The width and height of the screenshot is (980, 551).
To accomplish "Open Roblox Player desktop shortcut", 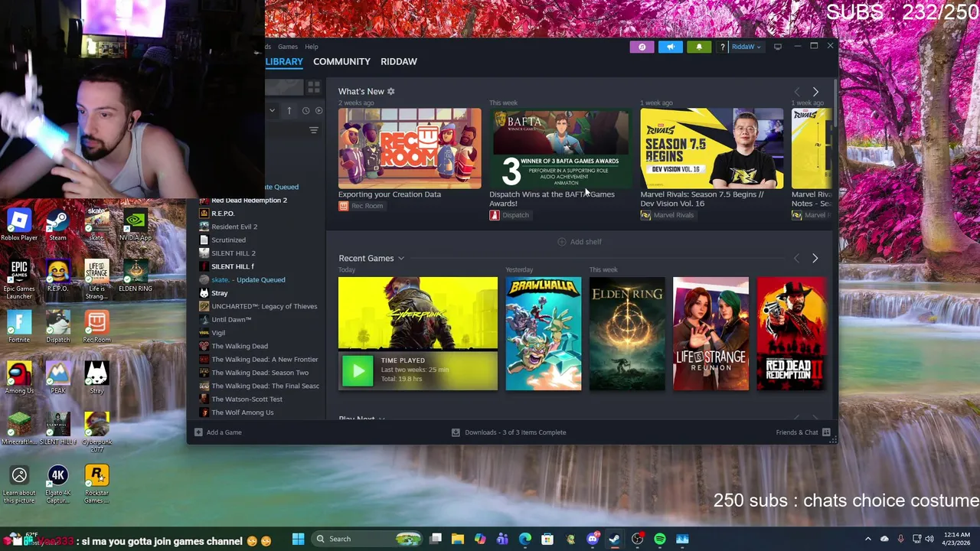I will click(x=19, y=225).
